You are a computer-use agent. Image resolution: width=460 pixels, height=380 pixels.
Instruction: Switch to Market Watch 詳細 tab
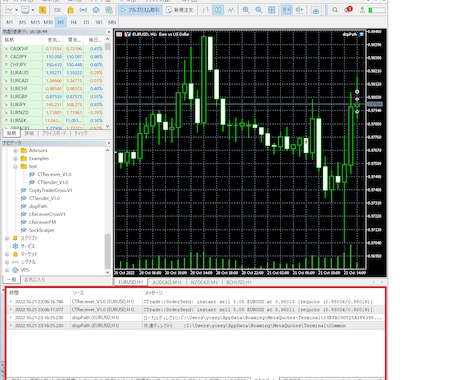click(29, 133)
